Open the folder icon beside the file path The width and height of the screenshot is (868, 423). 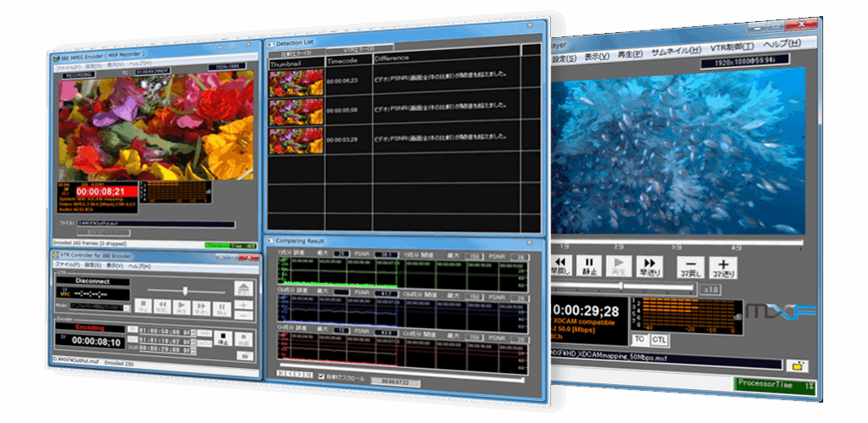(x=796, y=365)
